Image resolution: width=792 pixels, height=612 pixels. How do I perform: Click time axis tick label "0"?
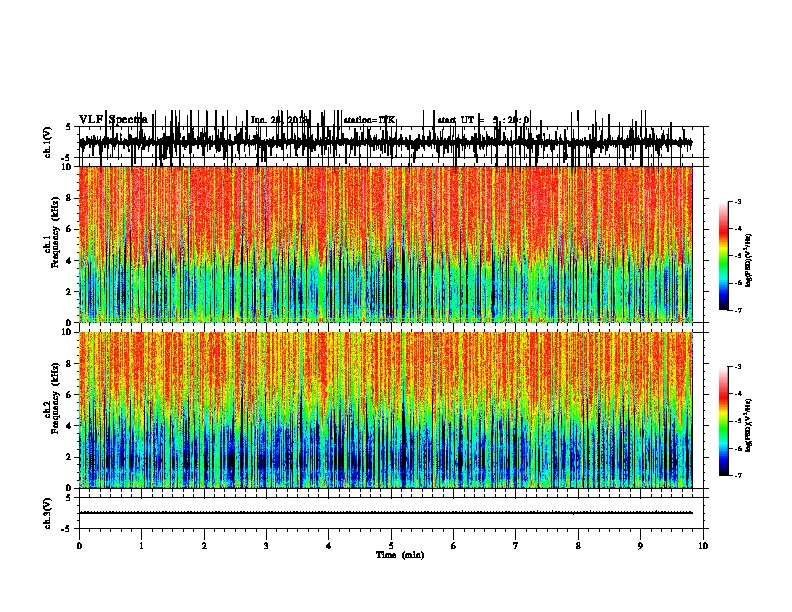[79, 546]
